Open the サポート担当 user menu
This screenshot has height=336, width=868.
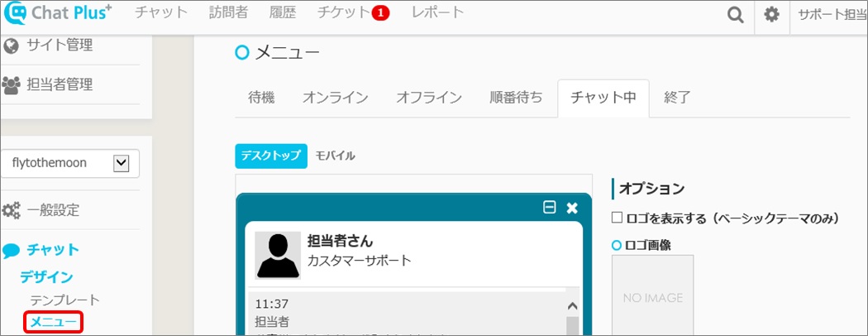tap(832, 15)
